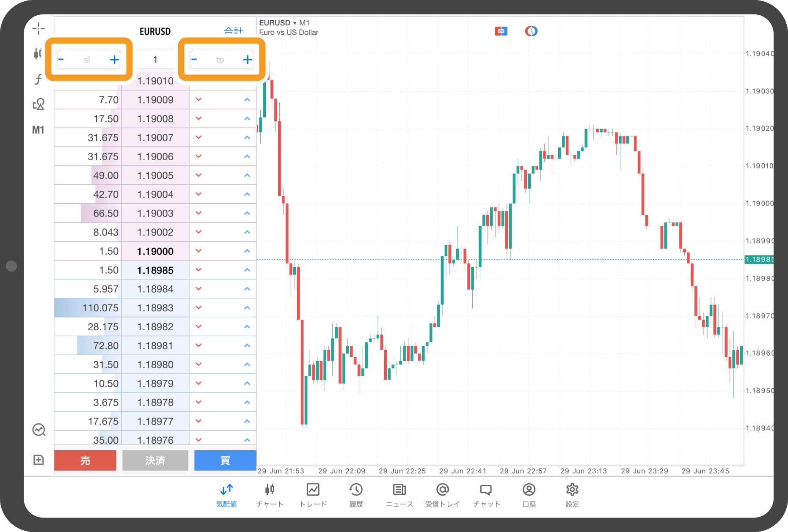Select volume 66.50 at price 1.19003
Viewport: 788px width, 532px height.
click(x=106, y=213)
